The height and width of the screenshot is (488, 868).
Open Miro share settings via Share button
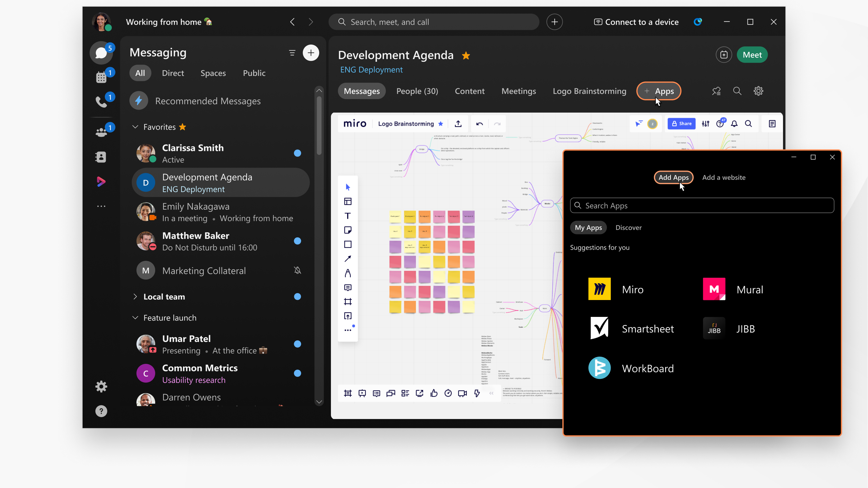tap(681, 123)
